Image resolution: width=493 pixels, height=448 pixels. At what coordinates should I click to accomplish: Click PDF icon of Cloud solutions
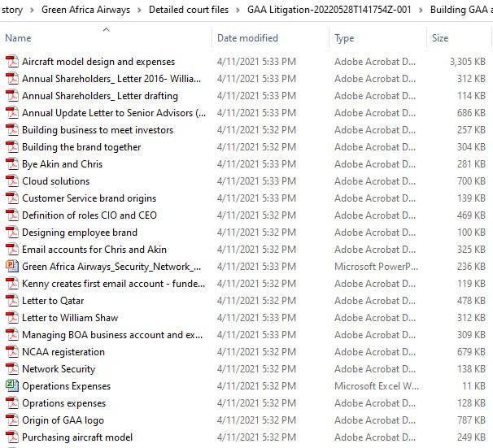(x=12, y=181)
